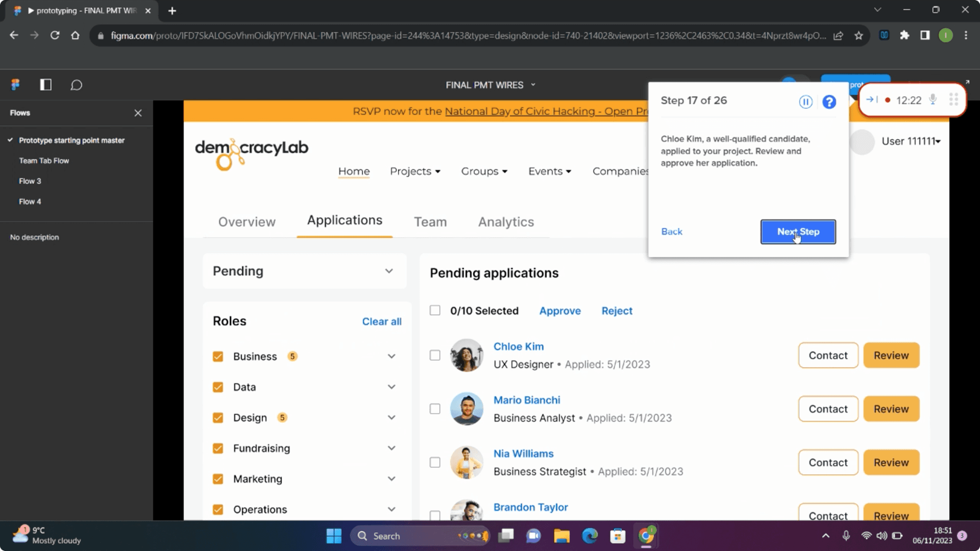Click the Next Step button
The image size is (980, 551).
(798, 232)
